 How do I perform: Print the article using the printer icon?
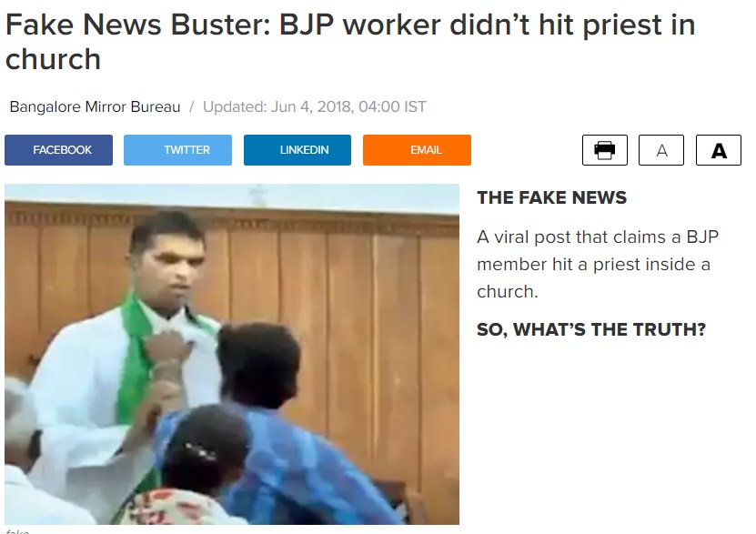[605, 150]
